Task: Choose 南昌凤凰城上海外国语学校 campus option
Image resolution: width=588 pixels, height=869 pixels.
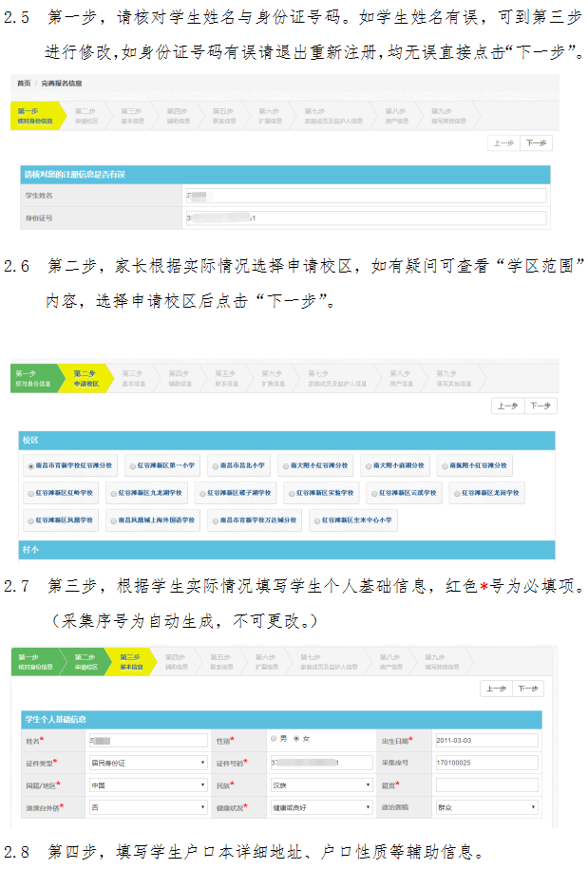Action: pos(114,521)
